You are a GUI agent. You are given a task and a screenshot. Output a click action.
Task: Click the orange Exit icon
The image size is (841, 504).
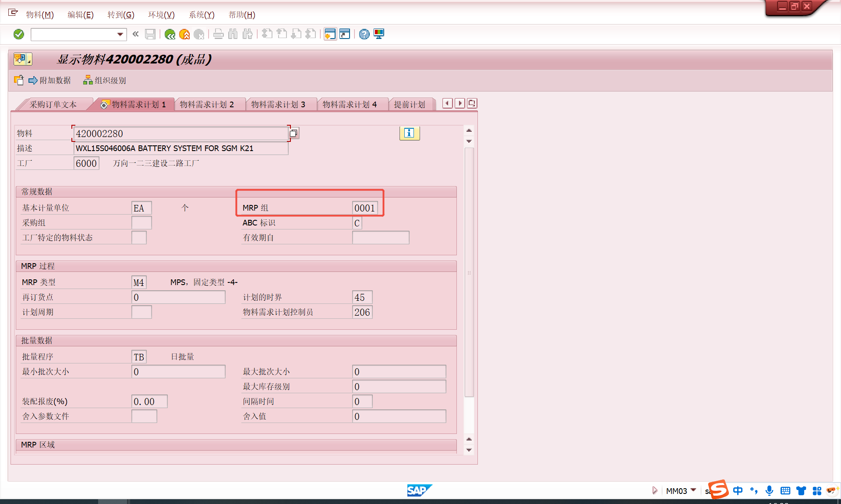(184, 34)
